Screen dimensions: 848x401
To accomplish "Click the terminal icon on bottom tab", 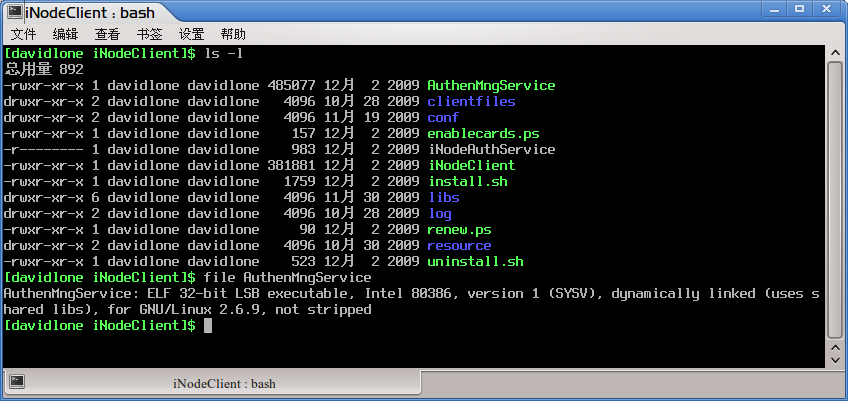I will [x=17, y=382].
